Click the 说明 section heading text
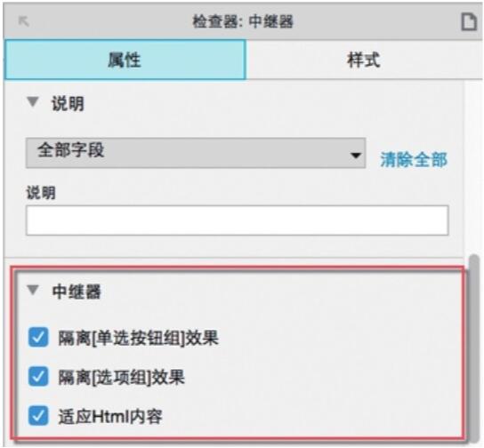The image size is (484, 448). [x=68, y=103]
